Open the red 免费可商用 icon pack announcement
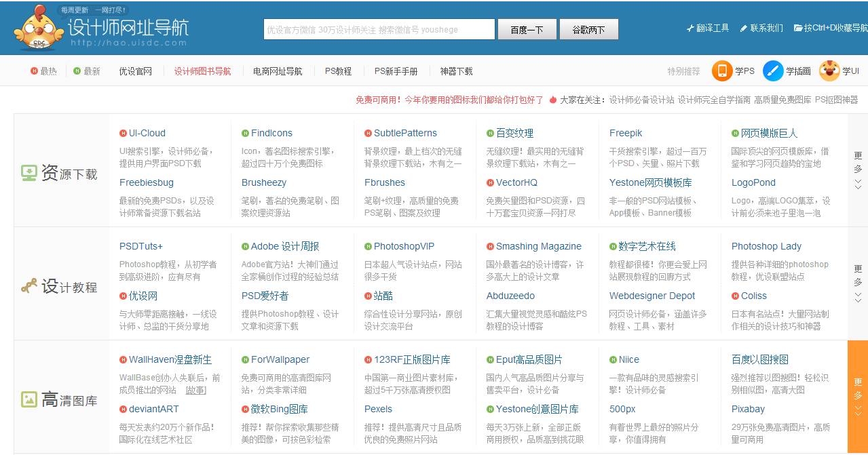868x455 pixels. pyautogui.click(x=449, y=100)
